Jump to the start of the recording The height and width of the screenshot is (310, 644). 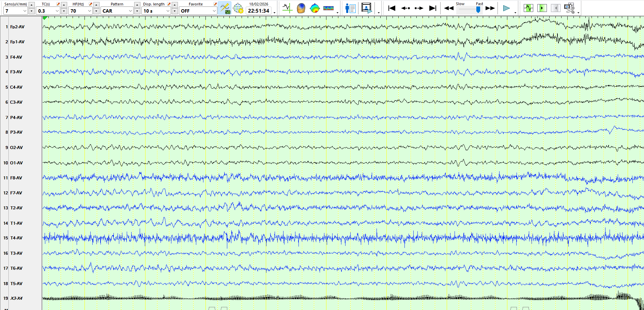click(x=392, y=8)
